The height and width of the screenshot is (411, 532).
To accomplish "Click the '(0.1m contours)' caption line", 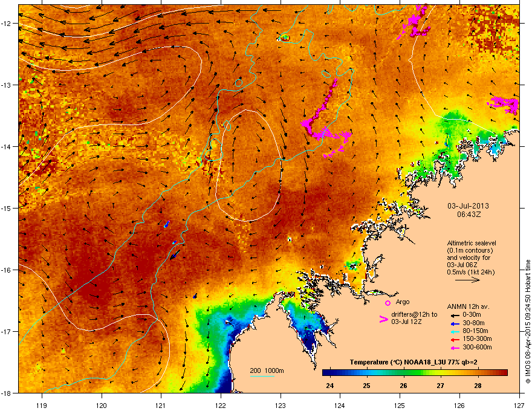I will [x=470, y=251].
